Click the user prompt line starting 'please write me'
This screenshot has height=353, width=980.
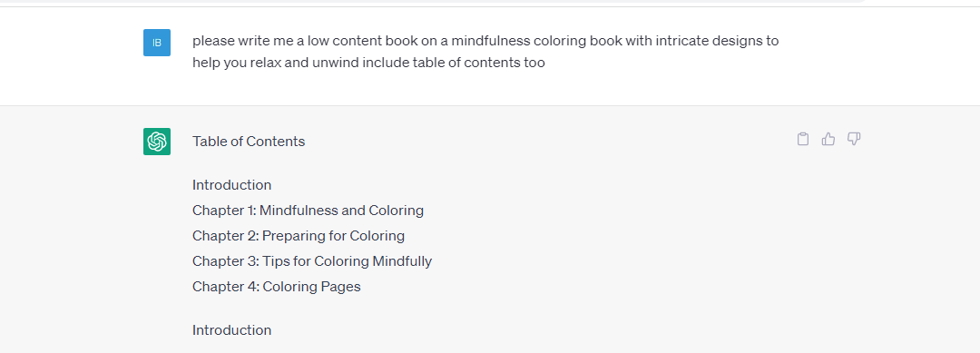click(x=485, y=41)
